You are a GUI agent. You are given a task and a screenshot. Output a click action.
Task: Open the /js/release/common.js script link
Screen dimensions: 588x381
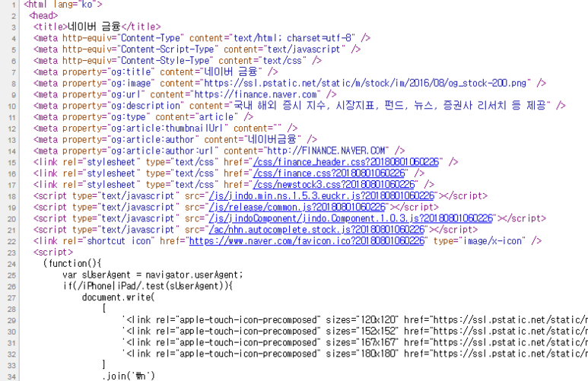point(297,207)
